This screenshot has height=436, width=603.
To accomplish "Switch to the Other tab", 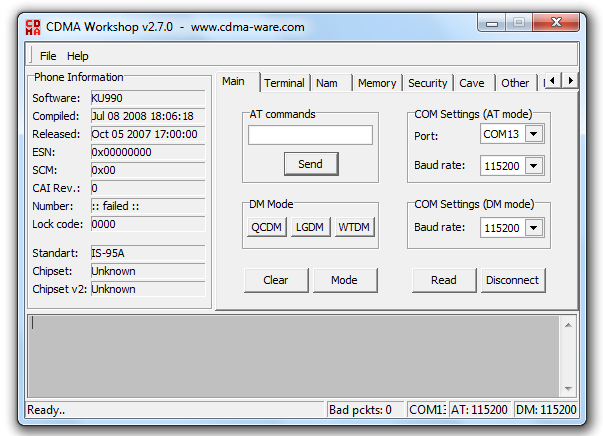I will tap(515, 83).
